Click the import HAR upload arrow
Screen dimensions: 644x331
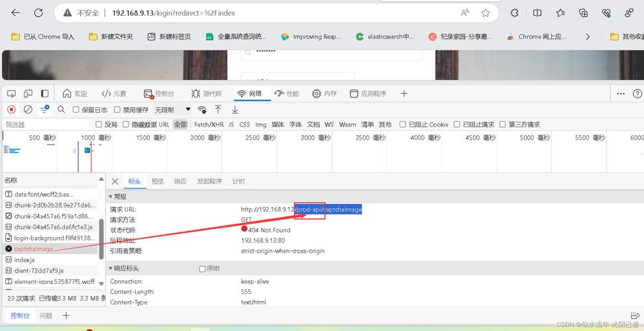218,109
